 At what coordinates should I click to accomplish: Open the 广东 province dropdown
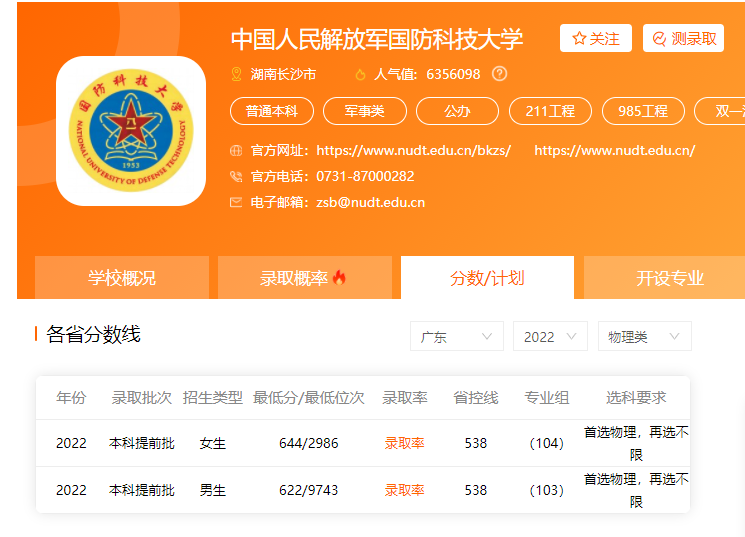coord(457,336)
